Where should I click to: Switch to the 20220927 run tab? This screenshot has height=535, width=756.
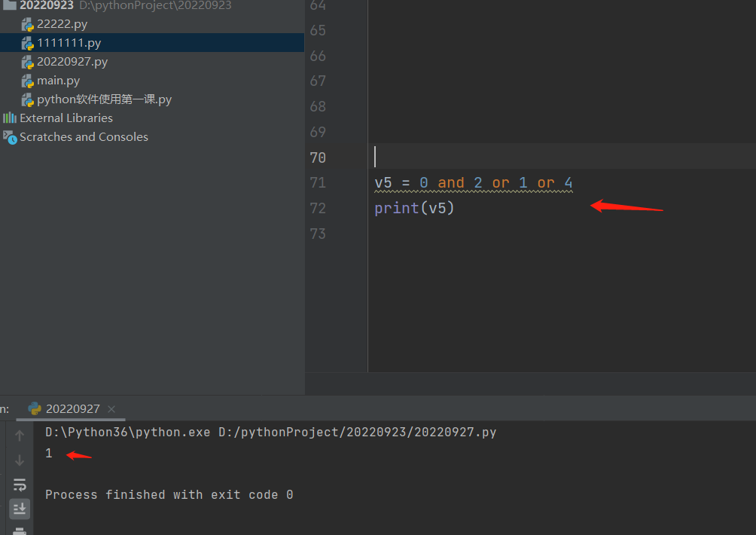73,408
